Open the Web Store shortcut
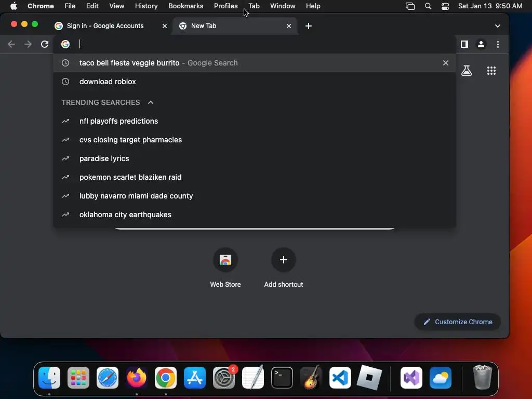The height and width of the screenshot is (399, 532). coord(225,268)
